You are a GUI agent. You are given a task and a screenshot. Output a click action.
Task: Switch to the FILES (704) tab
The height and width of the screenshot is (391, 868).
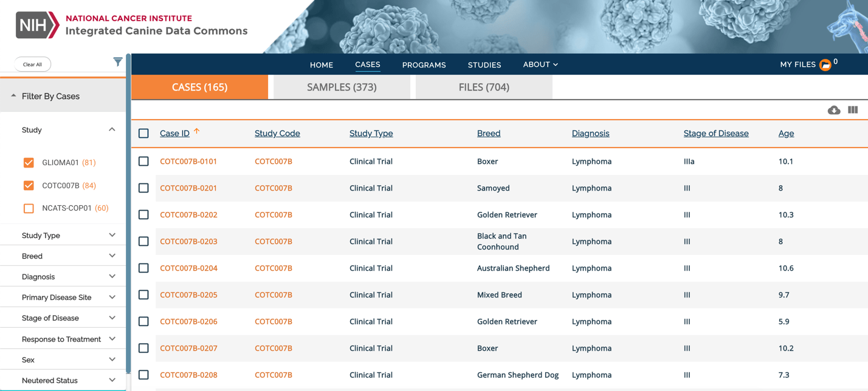(x=484, y=87)
